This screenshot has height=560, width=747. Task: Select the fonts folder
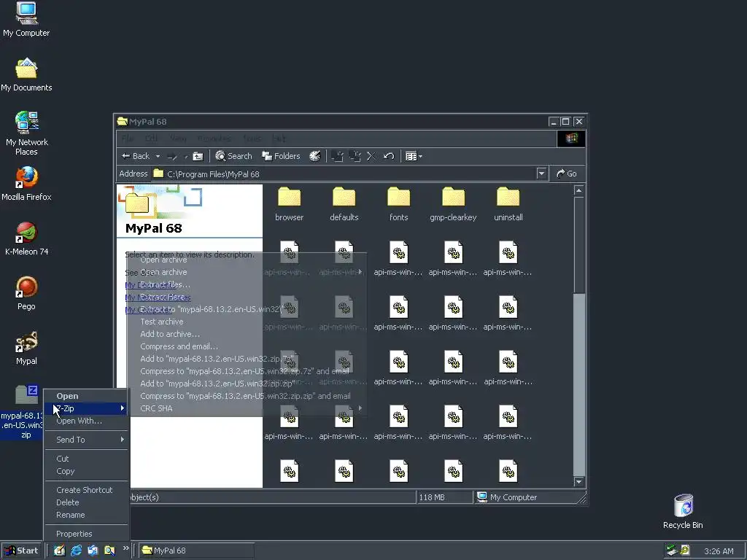(x=399, y=205)
